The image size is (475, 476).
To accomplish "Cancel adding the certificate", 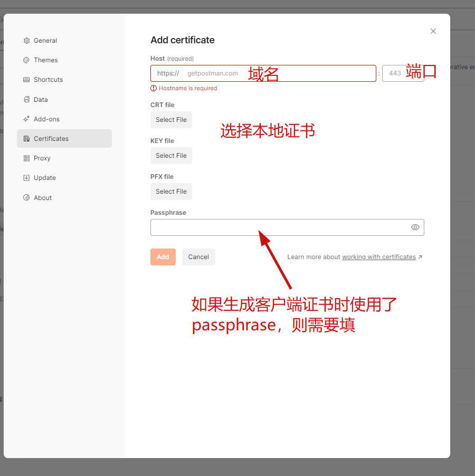I will tap(198, 256).
